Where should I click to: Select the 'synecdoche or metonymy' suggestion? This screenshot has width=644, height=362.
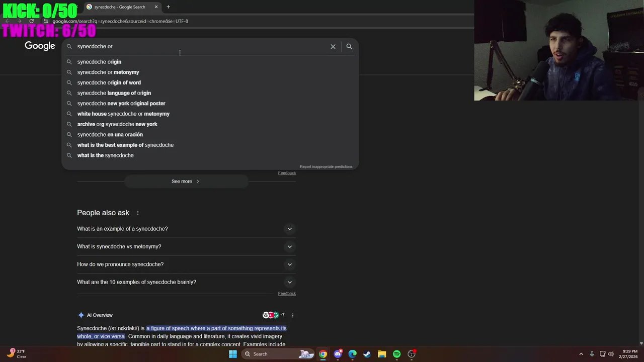[x=210, y=72]
